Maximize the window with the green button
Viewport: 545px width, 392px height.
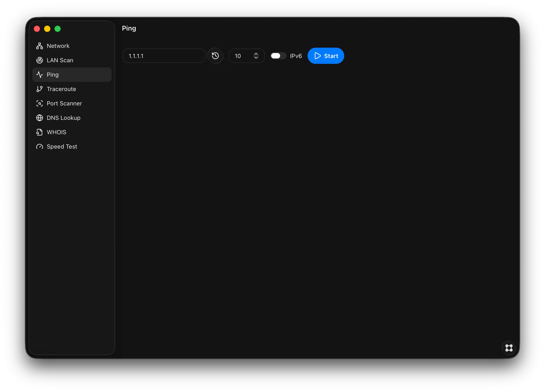click(x=58, y=29)
